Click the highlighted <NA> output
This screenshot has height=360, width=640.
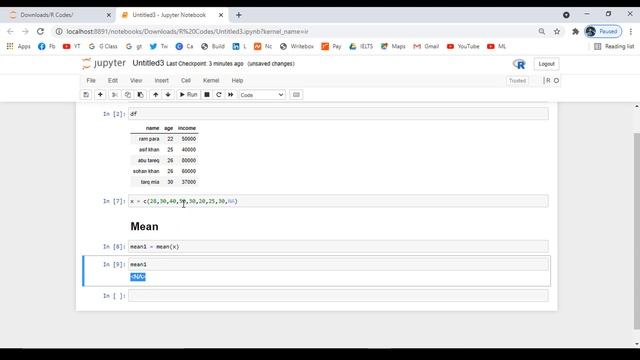[138, 277]
